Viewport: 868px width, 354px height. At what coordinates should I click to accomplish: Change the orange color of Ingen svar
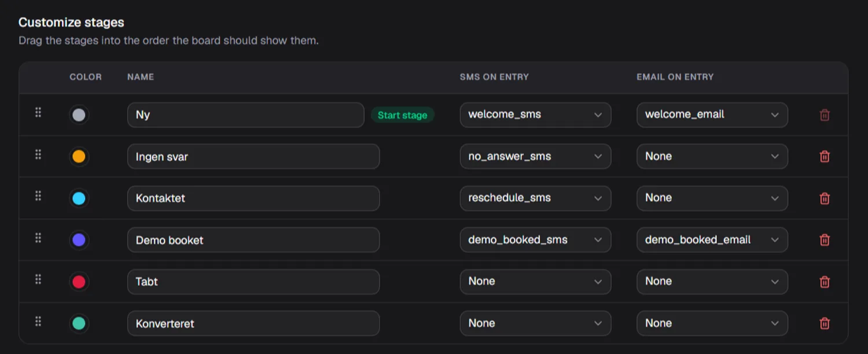pyautogui.click(x=79, y=157)
